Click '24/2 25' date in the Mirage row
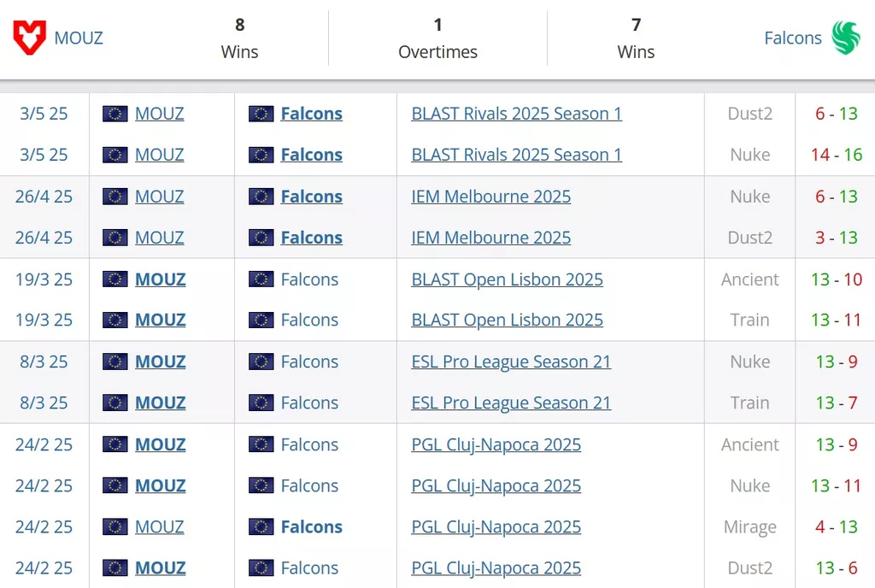 [44, 526]
